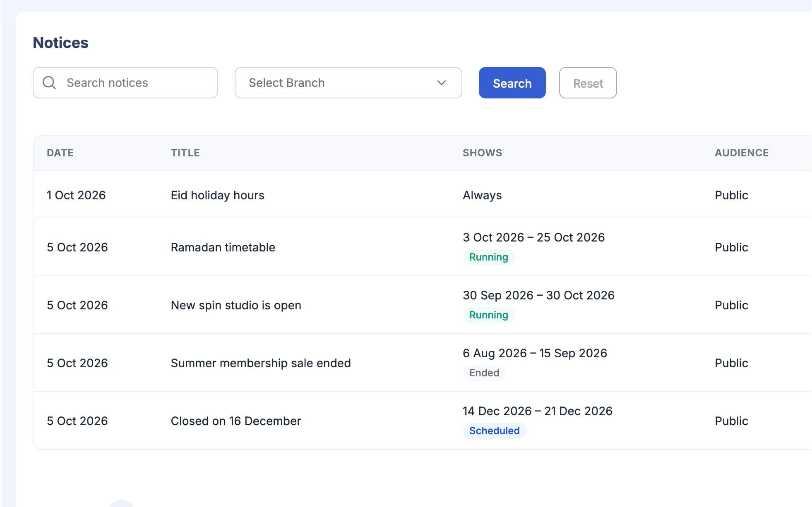Select New spin studio is open title
Screen dimensions: 812x507
236,305
